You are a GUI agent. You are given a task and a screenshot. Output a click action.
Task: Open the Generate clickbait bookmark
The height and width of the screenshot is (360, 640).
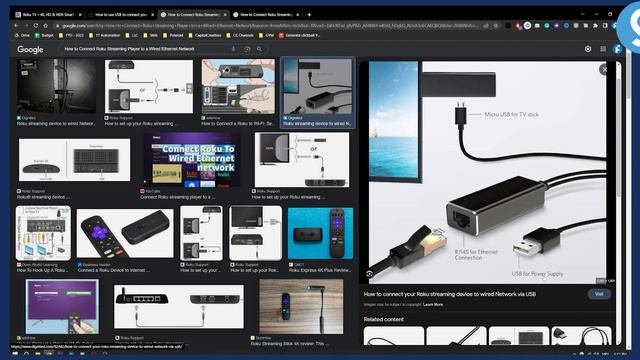(x=299, y=36)
